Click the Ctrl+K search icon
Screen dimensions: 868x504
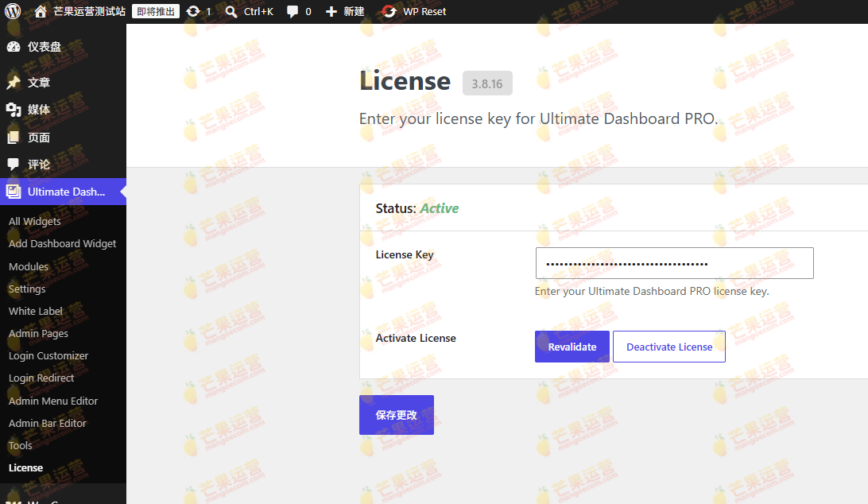(x=231, y=12)
